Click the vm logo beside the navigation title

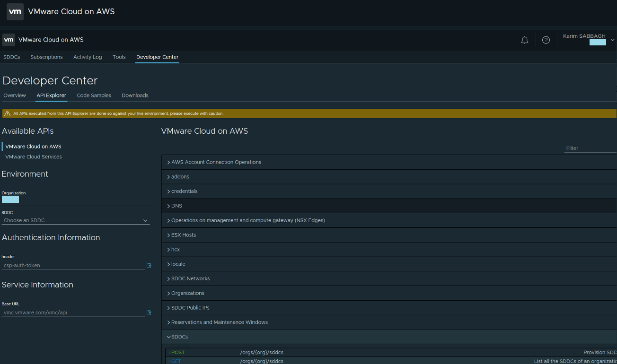(x=9, y=40)
